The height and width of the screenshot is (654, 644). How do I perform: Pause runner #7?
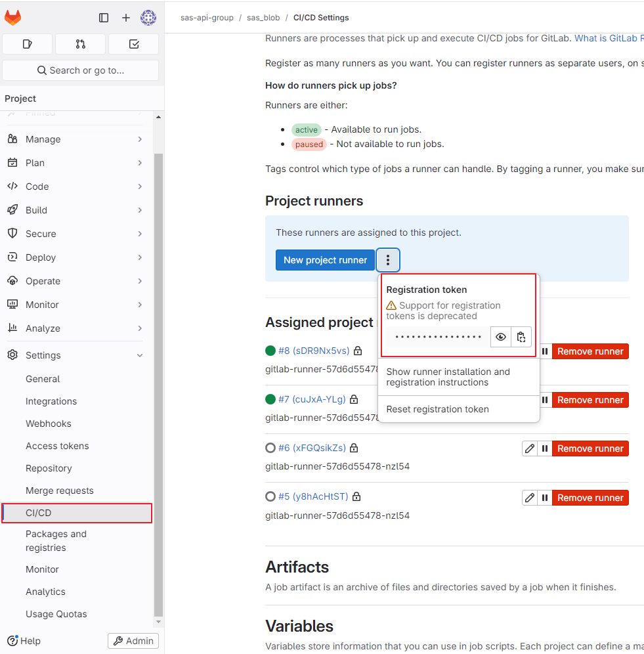[545, 400]
